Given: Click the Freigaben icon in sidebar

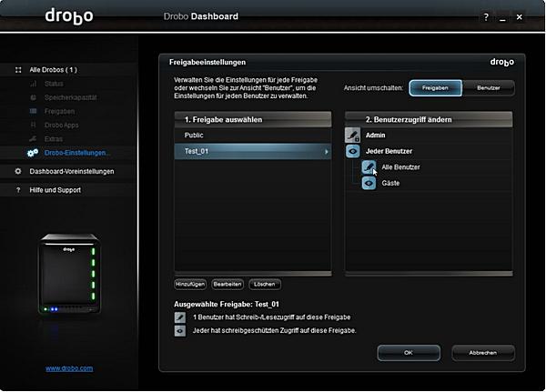Looking at the screenshot, I should [33, 111].
